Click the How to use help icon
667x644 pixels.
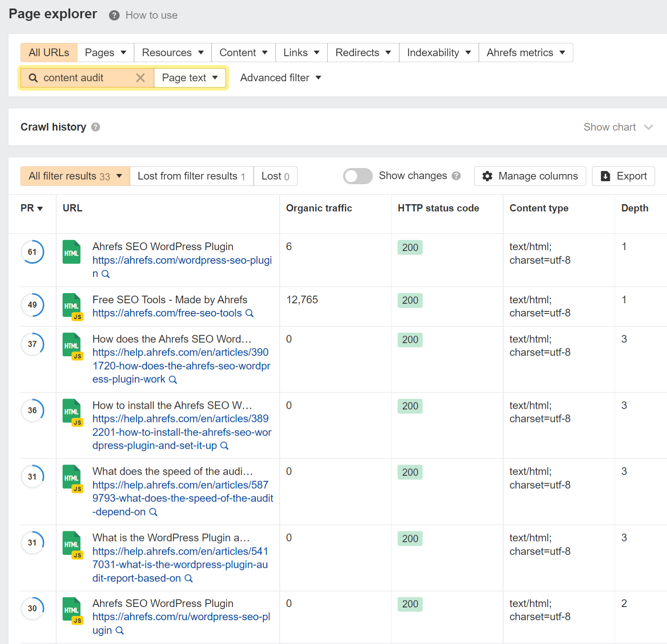(114, 15)
